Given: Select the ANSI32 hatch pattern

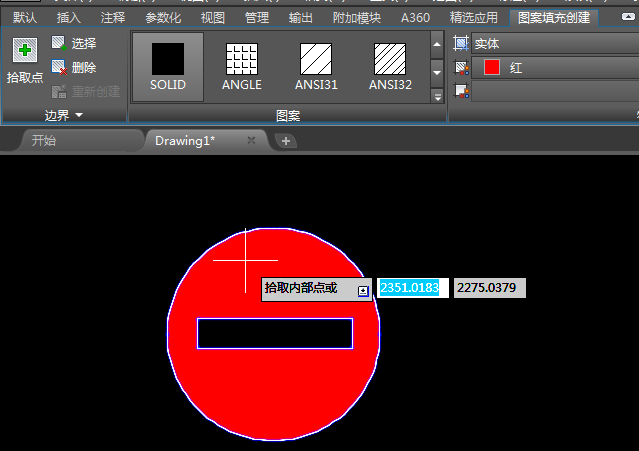Looking at the screenshot, I should [x=390, y=67].
